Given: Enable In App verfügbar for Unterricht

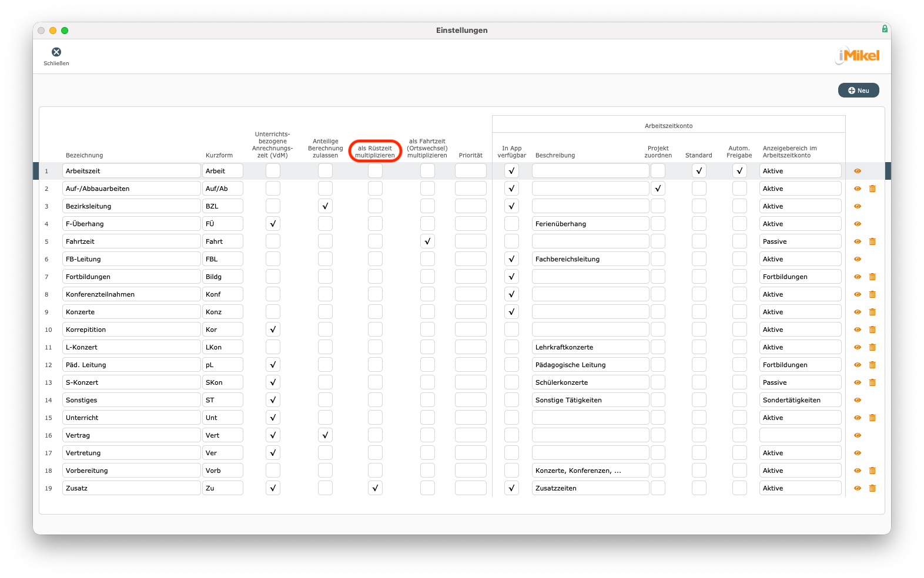Looking at the screenshot, I should pos(511,418).
